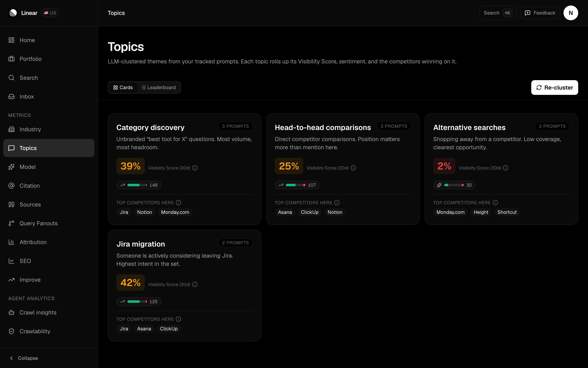Click the SEO line chart icon
The image size is (588, 368).
coord(11,261)
